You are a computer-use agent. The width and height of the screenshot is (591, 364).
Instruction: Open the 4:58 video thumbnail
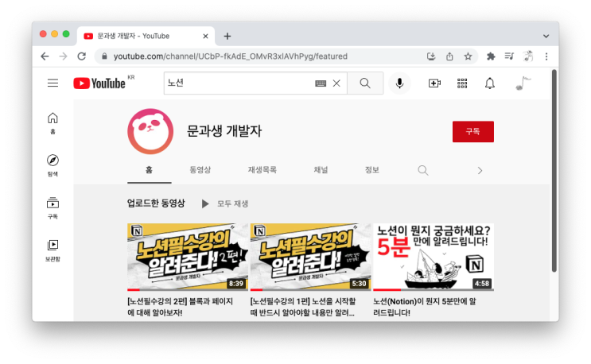(x=434, y=257)
